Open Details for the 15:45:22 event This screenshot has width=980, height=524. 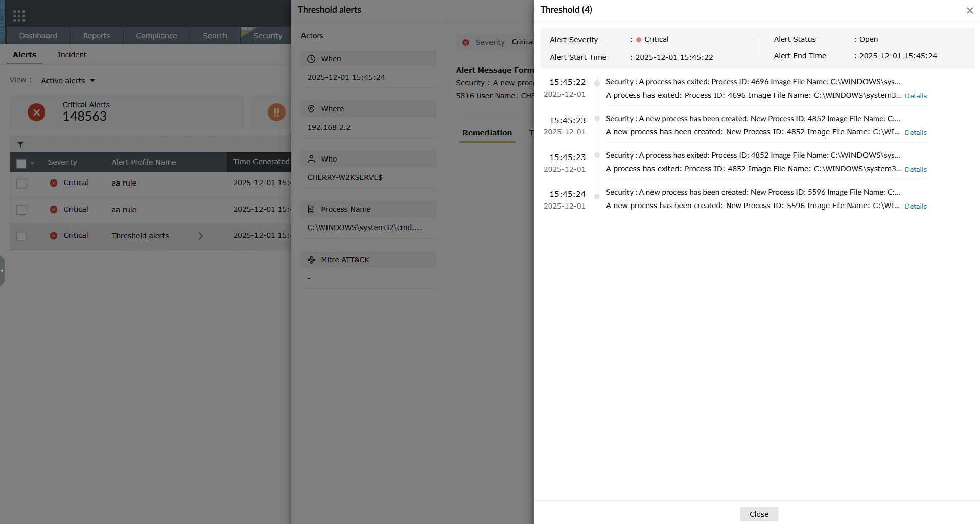click(915, 96)
